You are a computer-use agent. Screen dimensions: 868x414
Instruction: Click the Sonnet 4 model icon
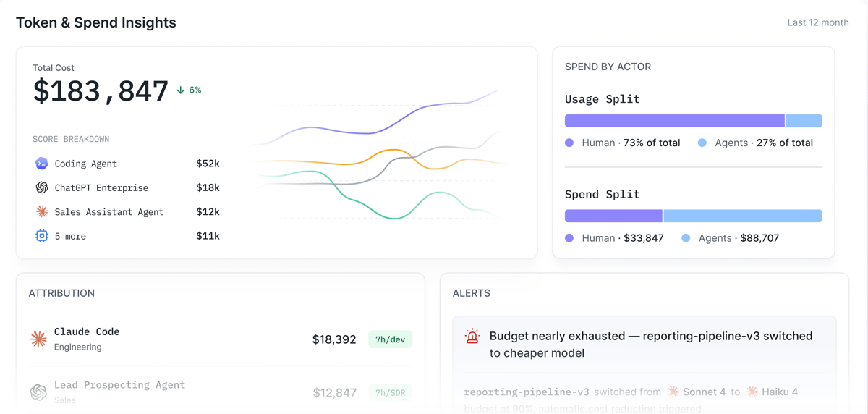click(673, 392)
